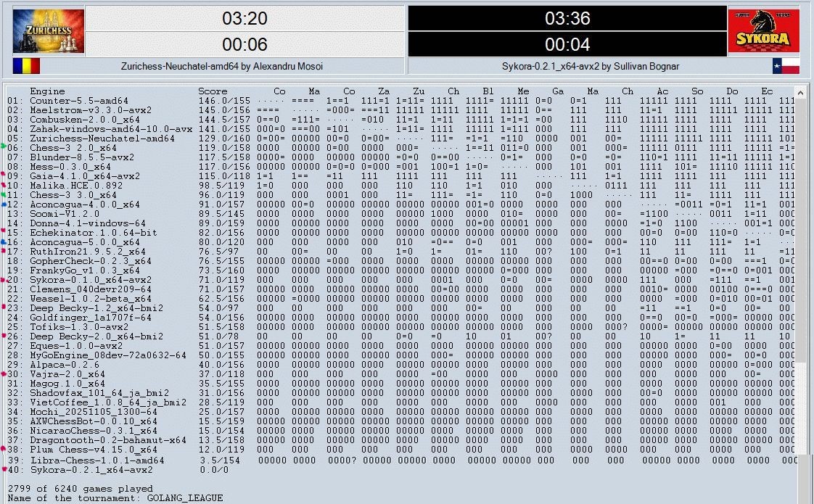814x504 pixels.
Task: Select the Weasel-1.0.2-beta_x64 row
Action: 400,299
